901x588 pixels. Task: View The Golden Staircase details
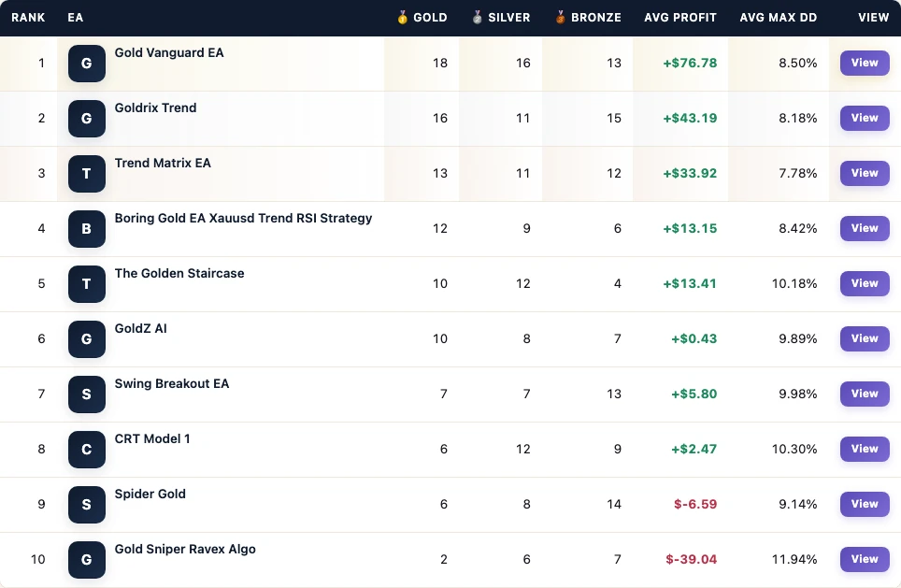click(x=865, y=283)
